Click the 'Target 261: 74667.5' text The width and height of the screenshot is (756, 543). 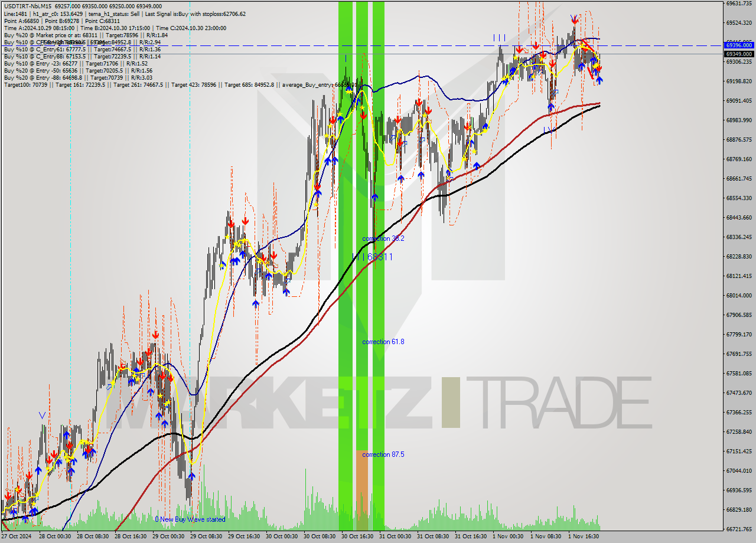(138, 85)
